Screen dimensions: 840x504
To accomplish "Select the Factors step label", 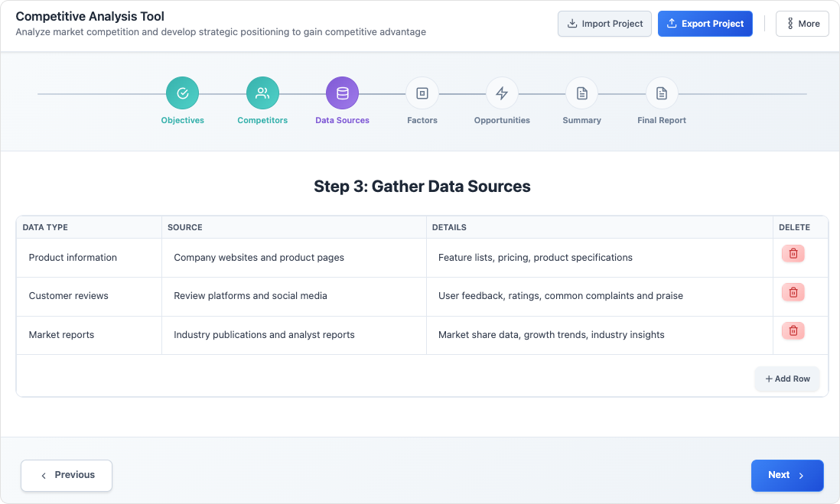I will tap(422, 121).
